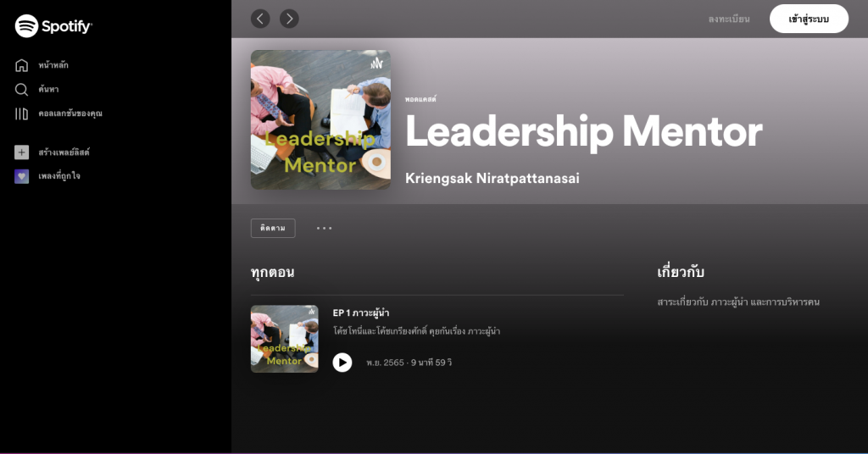Screen dimensions: 868x454
Task: Select the เพลงที่ถูกใจ menu label
Action: 59,176
